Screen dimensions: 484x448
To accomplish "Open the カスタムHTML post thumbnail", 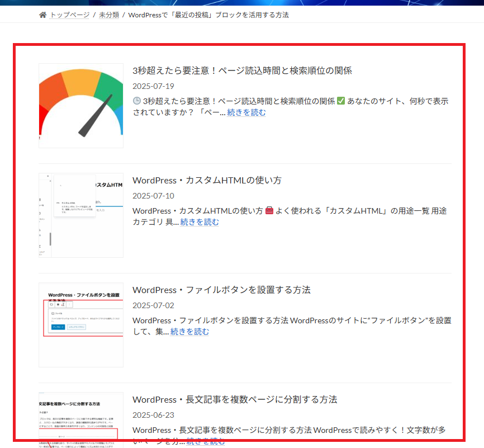I will tap(81, 215).
